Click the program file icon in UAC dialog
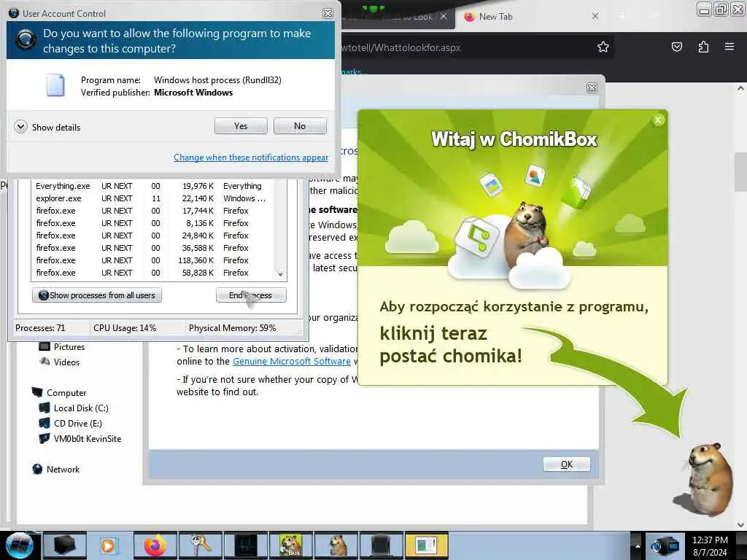747x560 pixels. click(x=55, y=86)
